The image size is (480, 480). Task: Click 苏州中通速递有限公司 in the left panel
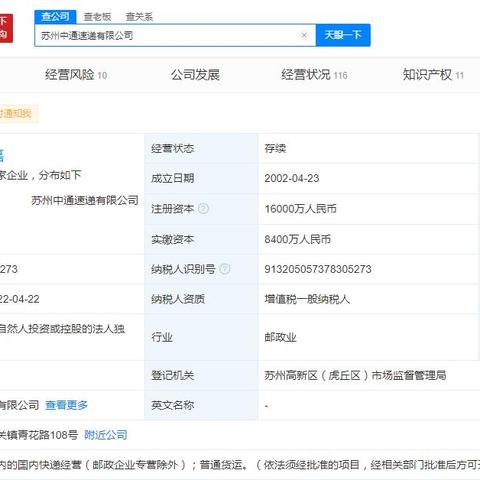point(85,200)
